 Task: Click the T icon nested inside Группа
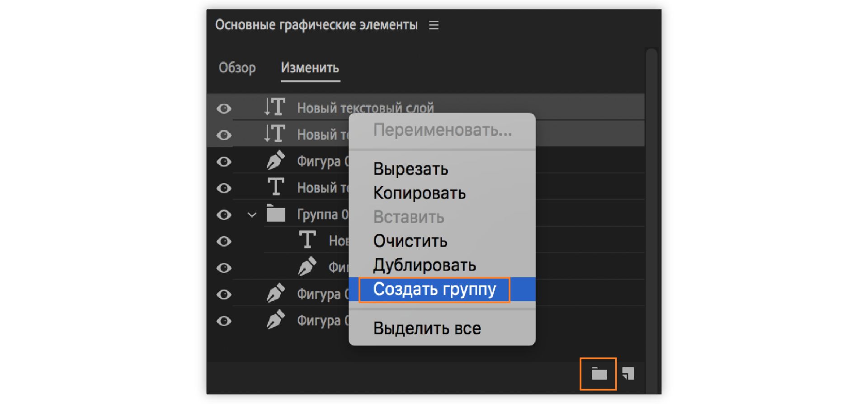click(307, 240)
